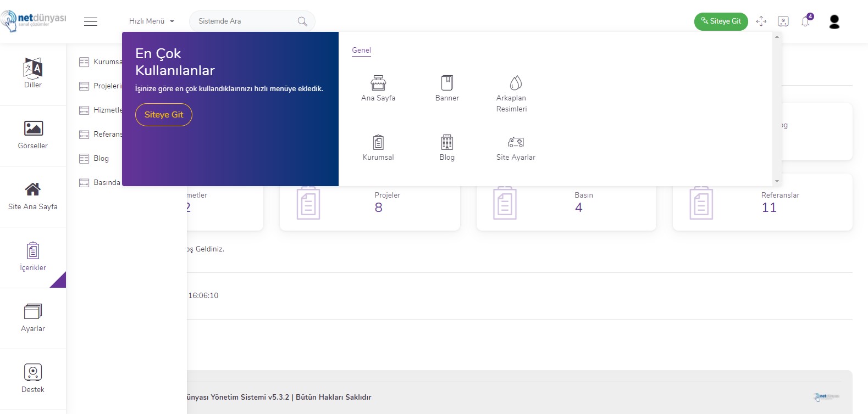Click outlined Siteye Git button in purple panel

click(x=164, y=115)
